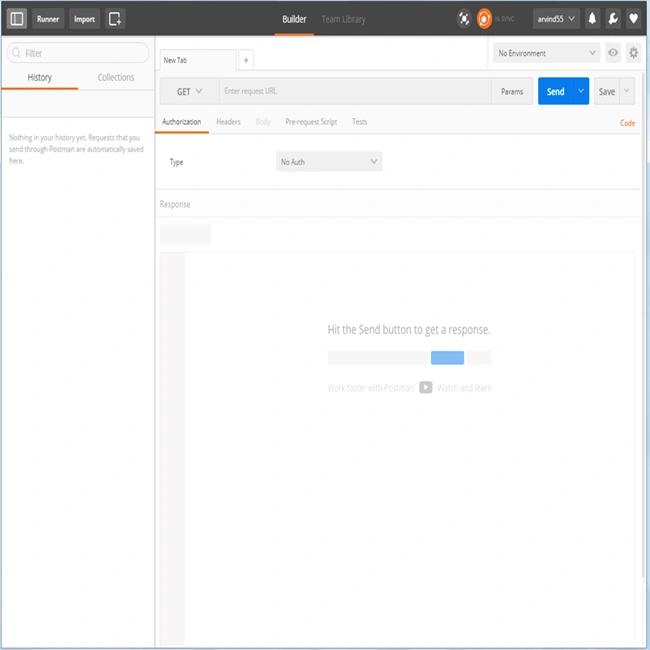The image size is (650, 650).
Task: Click the Params button
Action: pos(512,91)
